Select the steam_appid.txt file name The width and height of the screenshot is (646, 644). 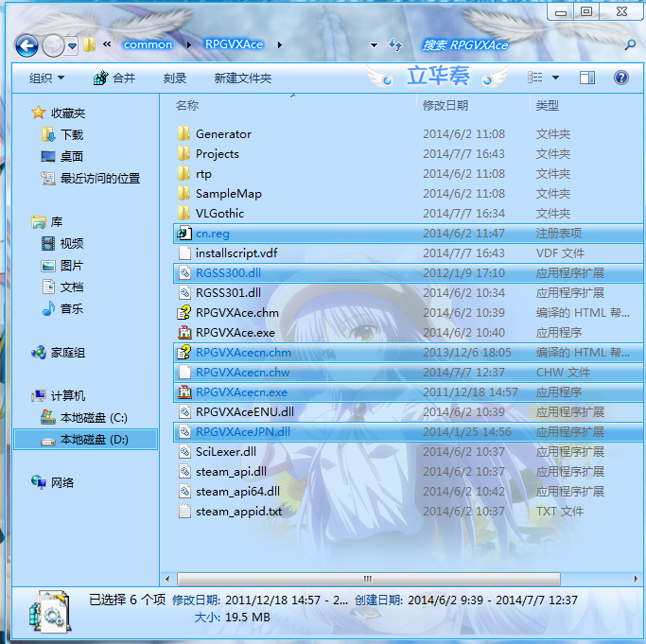[238, 511]
